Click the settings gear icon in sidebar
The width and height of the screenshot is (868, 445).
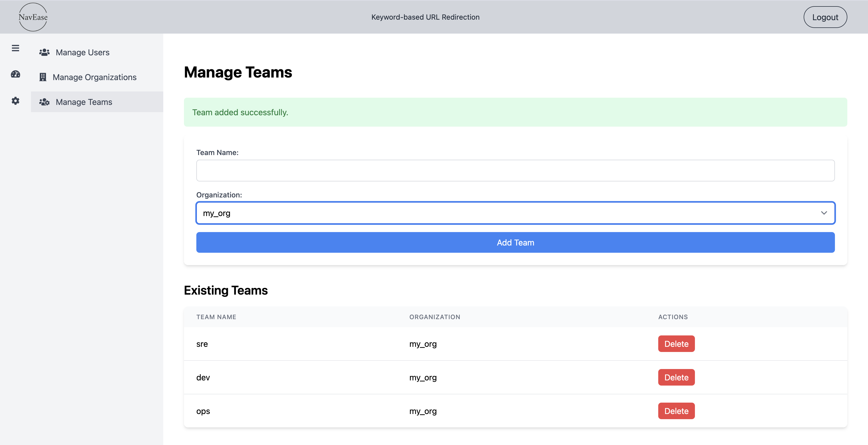click(x=15, y=101)
